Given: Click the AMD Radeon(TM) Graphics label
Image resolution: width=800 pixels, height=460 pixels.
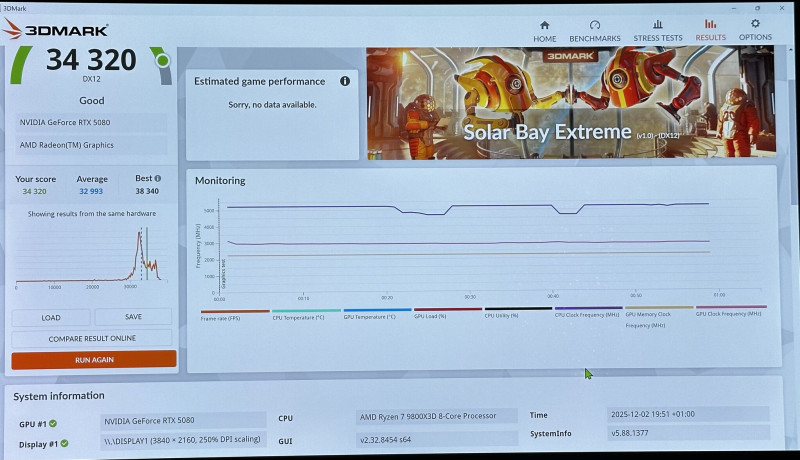Looking at the screenshot, I should (91, 145).
